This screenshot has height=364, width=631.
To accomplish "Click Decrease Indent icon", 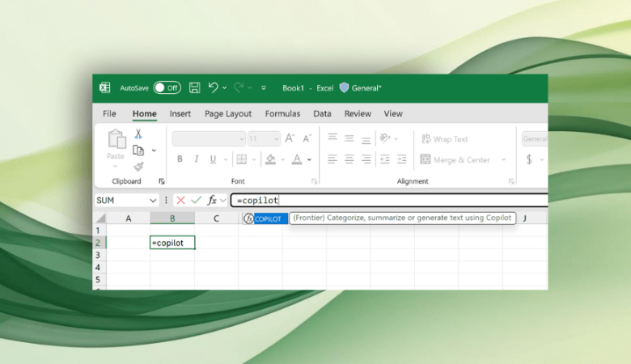I will pyautogui.click(x=385, y=159).
